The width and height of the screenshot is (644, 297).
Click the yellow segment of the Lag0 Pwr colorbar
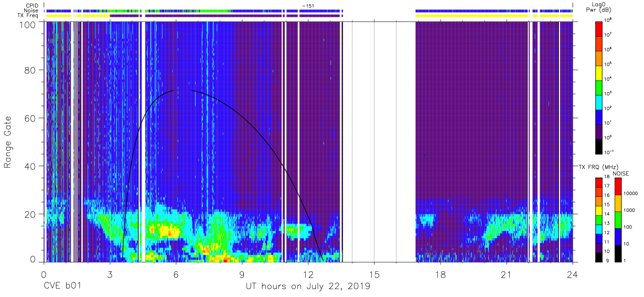click(599, 72)
